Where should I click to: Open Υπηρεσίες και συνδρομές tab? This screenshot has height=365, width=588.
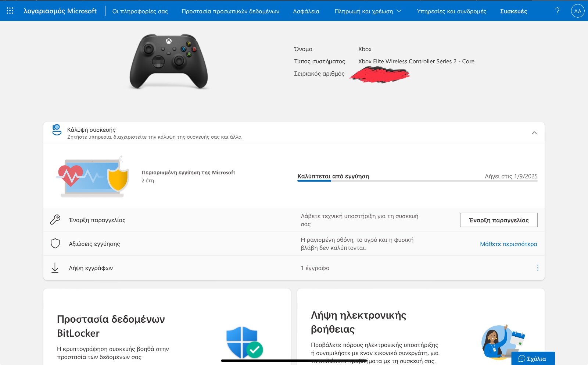click(451, 11)
